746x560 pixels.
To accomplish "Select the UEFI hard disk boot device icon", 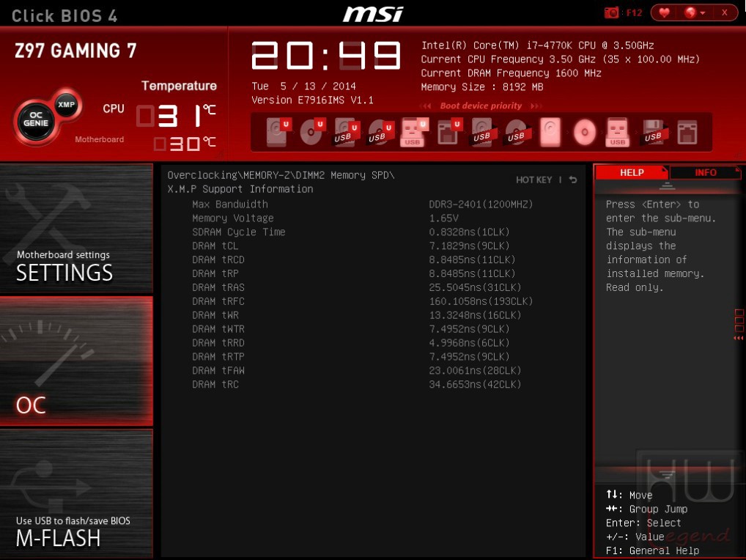I will click(278, 132).
